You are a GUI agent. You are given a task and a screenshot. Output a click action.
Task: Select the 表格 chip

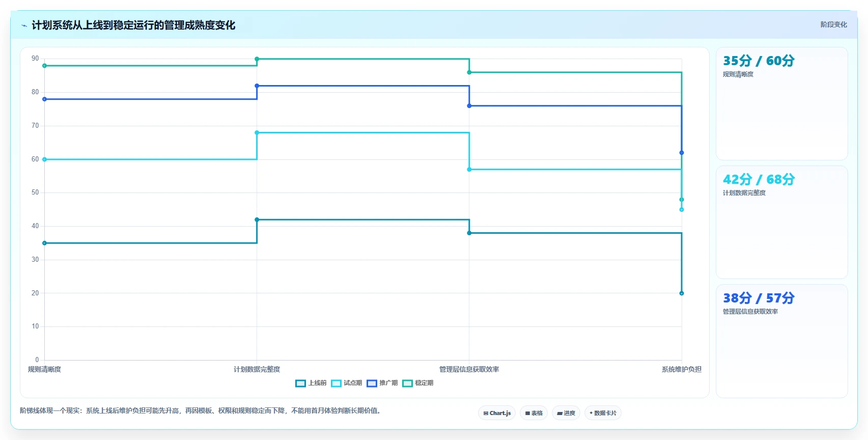pyautogui.click(x=534, y=413)
